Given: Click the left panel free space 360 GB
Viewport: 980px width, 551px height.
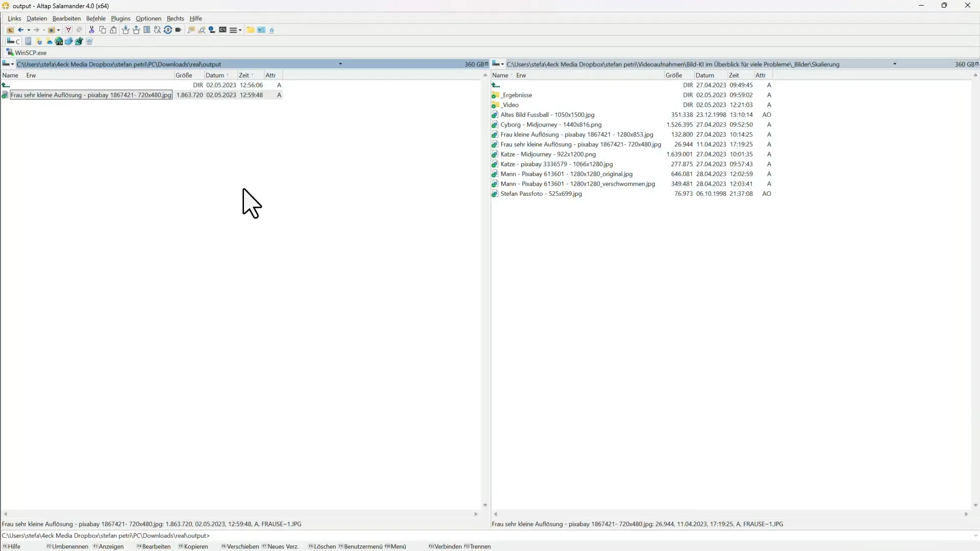Looking at the screenshot, I should tap(474, 64).
